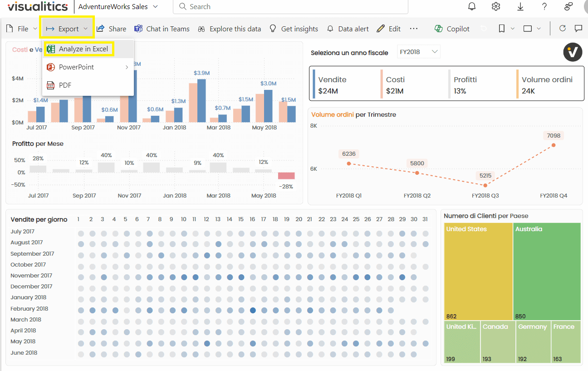
Task: Expand the bookmark dropdown chevron
Action: tap(513, 29)
